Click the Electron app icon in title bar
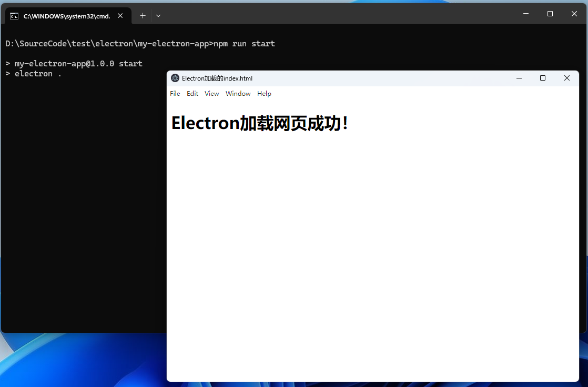The width and height of the screenshot is (588, 387). (x=175, y=78)
